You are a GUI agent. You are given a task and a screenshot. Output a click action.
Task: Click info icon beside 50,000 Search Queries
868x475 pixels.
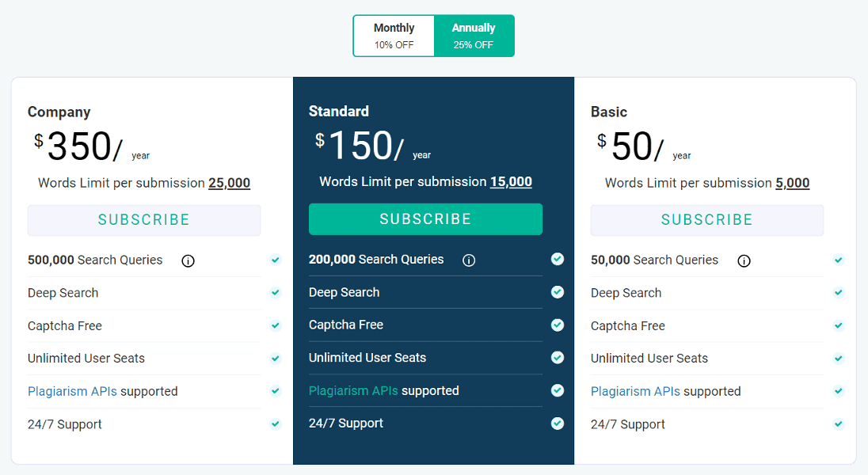[x=744, y=260]
